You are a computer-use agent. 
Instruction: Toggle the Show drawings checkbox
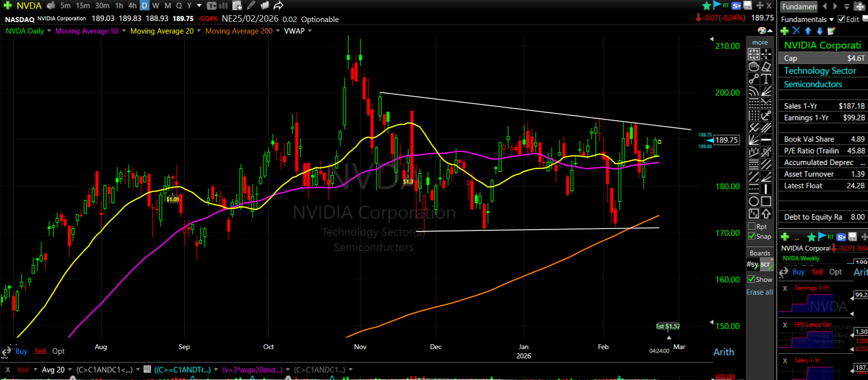pos(751,279)
